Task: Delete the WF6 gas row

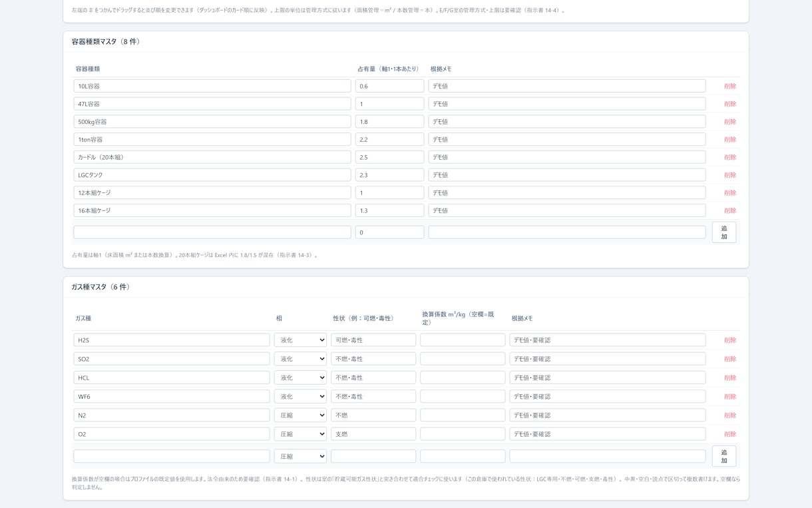Action: click(730, 396)
